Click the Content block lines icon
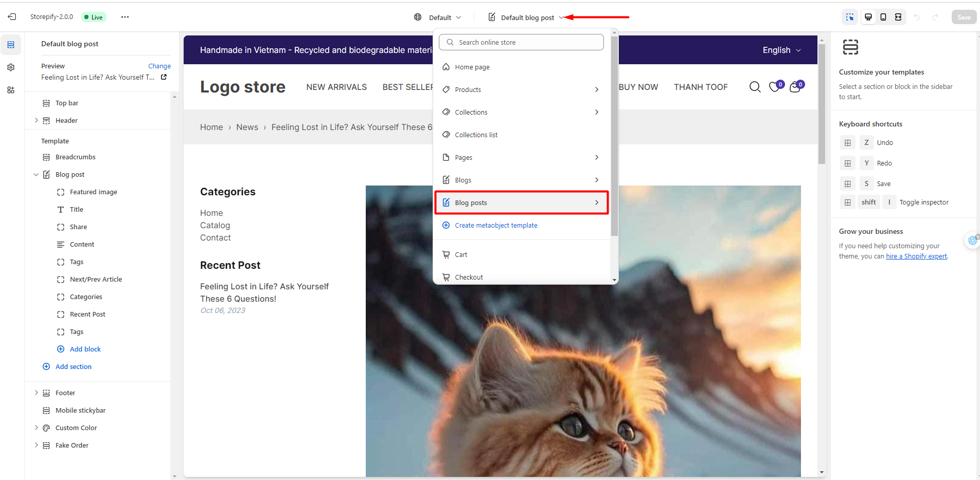 click(x=61, y=244)
